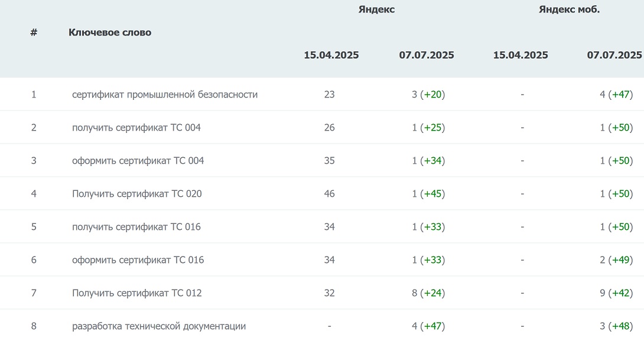Open keyword 'получить сертификат ТС 004'
Screen dimensions: 644x338
pyautogui.click(x=136, y=128)
